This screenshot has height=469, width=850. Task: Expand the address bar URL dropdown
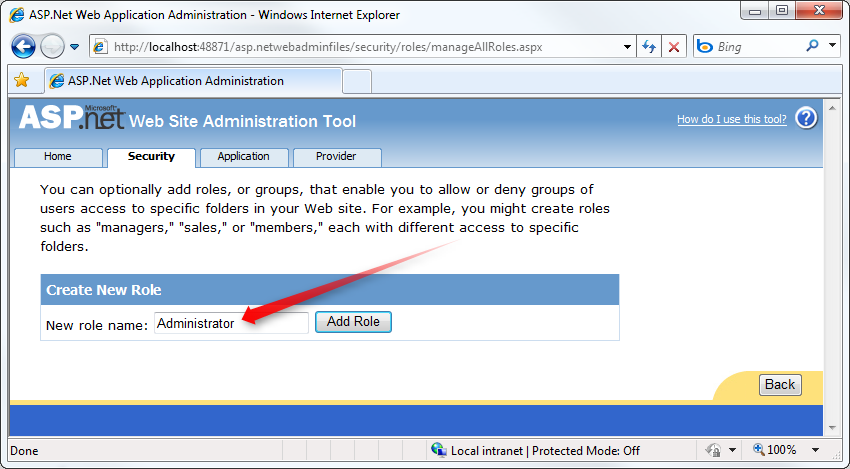(x=627, y=47)
